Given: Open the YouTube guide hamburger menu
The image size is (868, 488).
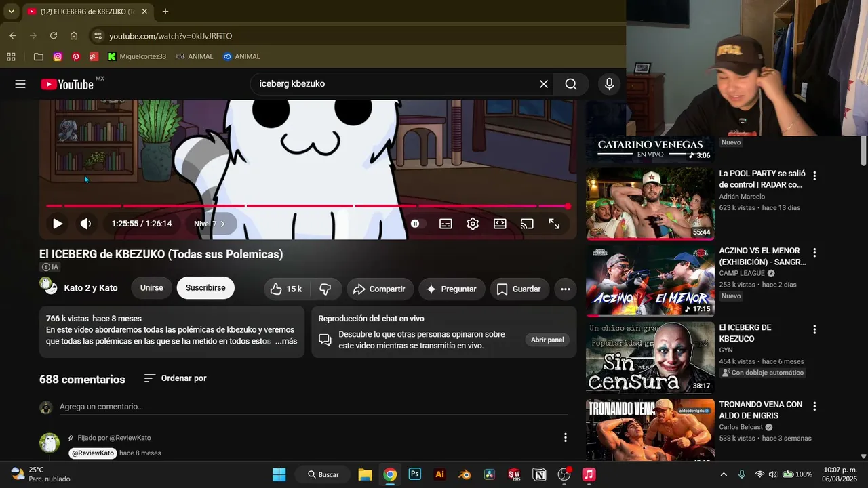Looking at the screenshot, I should coord(20,84).
